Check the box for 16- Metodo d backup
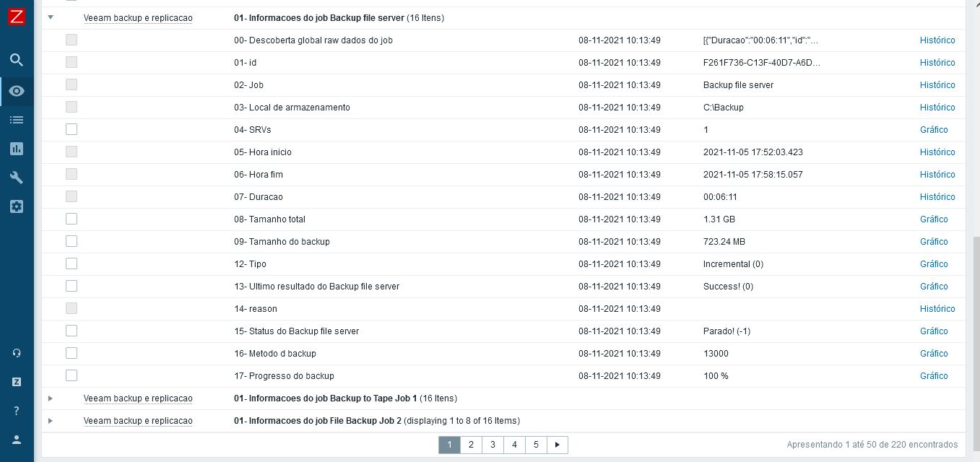Screen dimensions: 980x462 pyautogui.click(x=71, y=353)
